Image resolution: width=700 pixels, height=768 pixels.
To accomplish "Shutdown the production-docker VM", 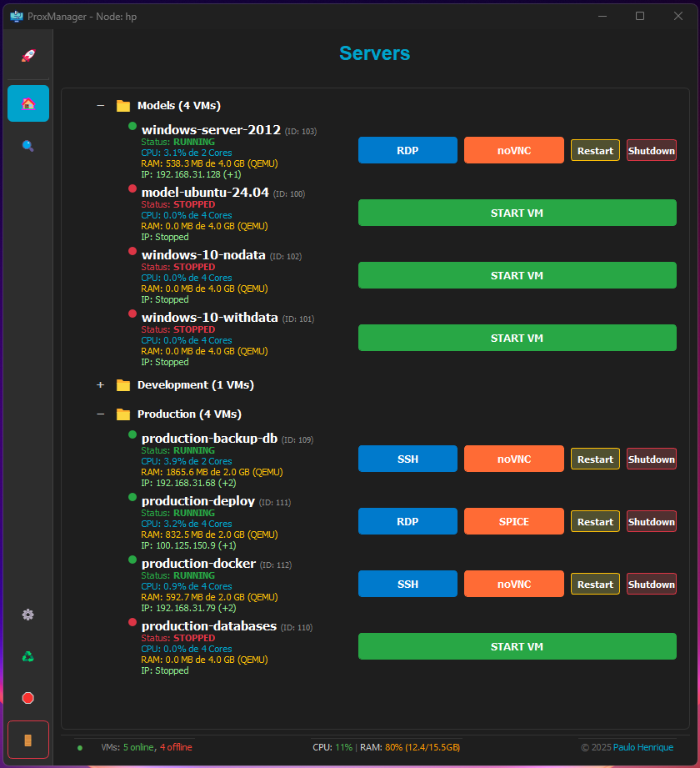I will (x=651, y=584).
